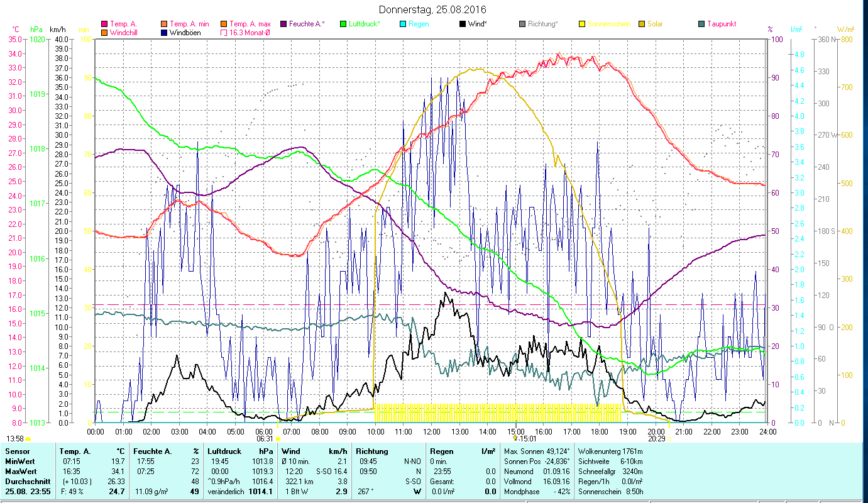
Task: Click the black Wind* legend square
Action: pyautogui.click(x=463, y=24)
